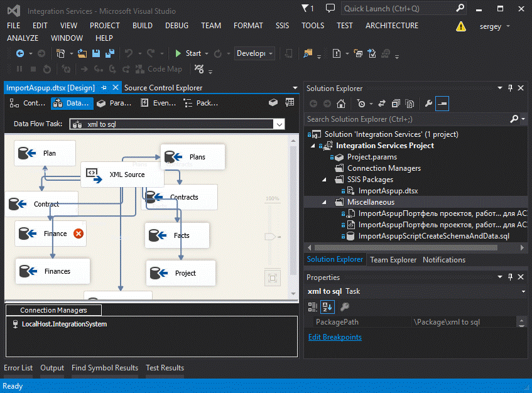Screen dimensions: 532x393
Task: Select the XML Source component
Action: tap(122, 175)
